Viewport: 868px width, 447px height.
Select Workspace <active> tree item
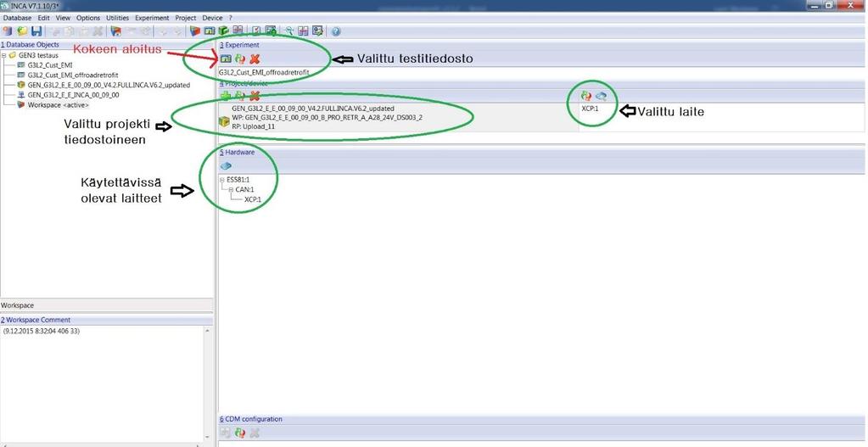click(59, 105)
